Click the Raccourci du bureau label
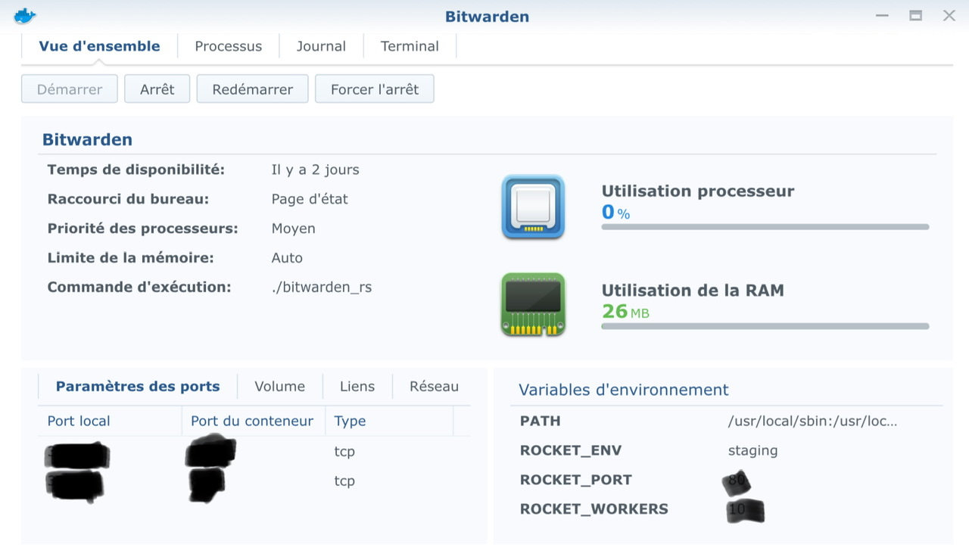969x560 pixels. pyautogui.click(x=128, y=199)
